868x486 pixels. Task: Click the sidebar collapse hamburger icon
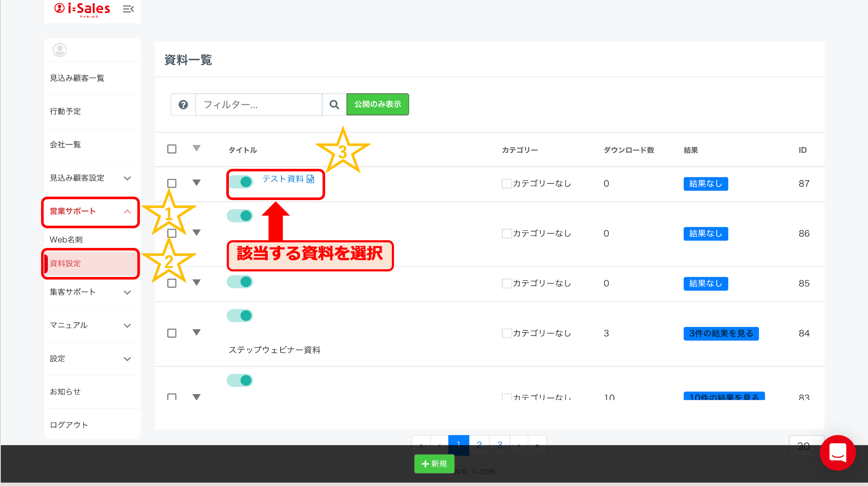click(x=128, y=9)
